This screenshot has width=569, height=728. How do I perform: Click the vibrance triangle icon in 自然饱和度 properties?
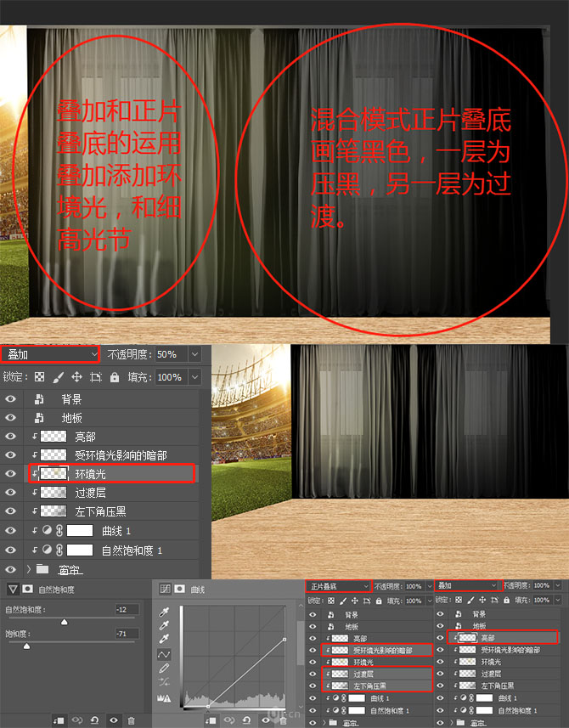(13, 590)
